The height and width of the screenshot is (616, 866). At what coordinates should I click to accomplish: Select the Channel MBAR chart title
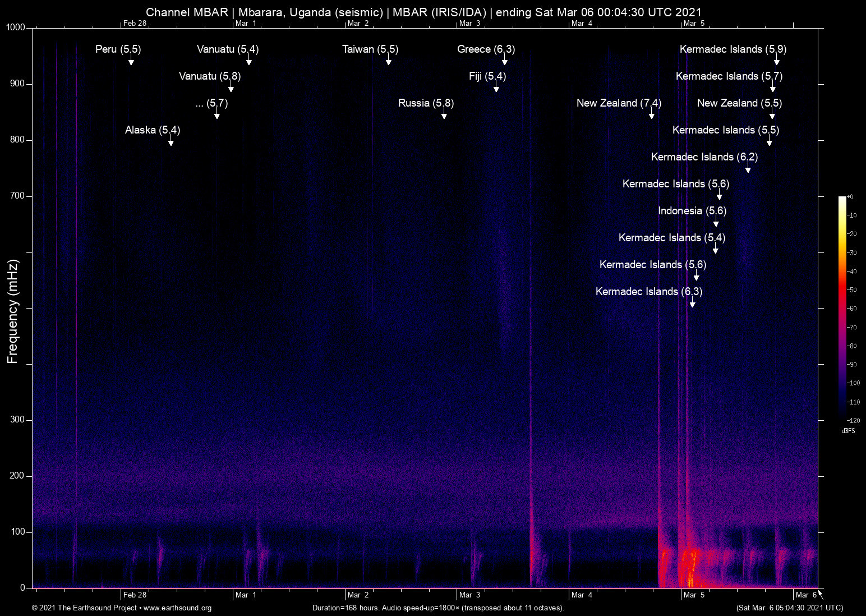pos(423,12)
